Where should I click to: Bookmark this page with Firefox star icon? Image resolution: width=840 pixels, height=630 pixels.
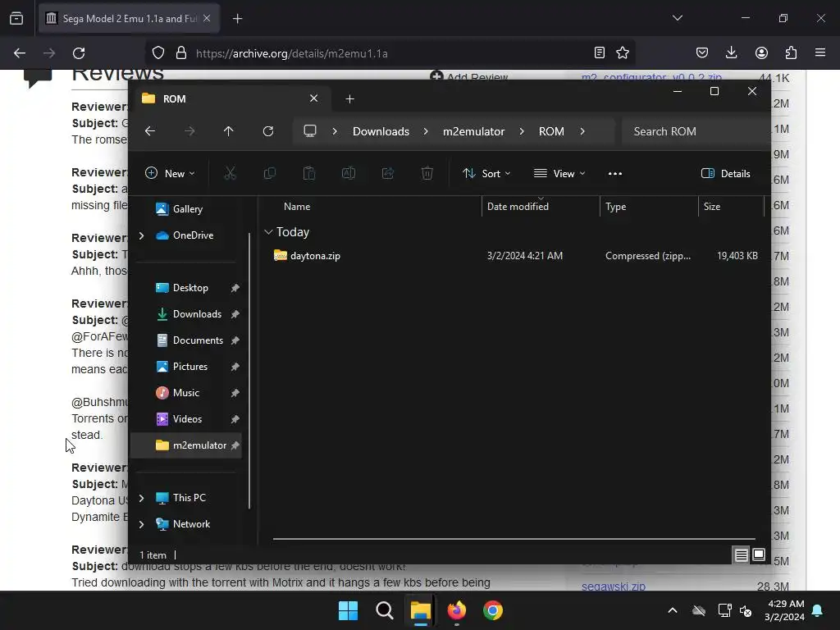623,52
